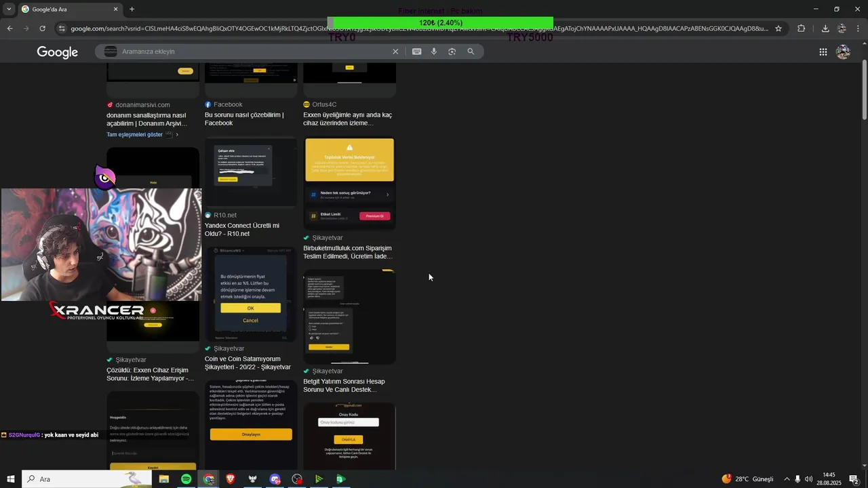Go forward in browser history

26,28
